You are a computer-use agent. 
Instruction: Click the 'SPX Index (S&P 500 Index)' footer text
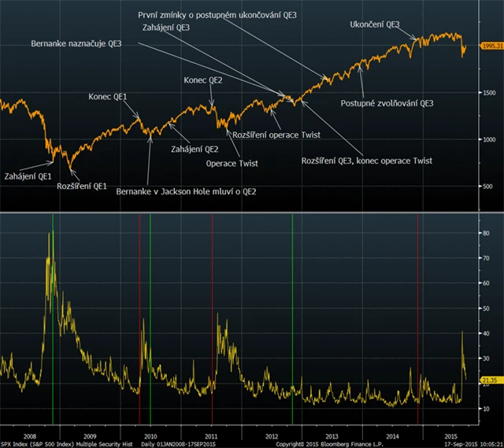[36, 443]
